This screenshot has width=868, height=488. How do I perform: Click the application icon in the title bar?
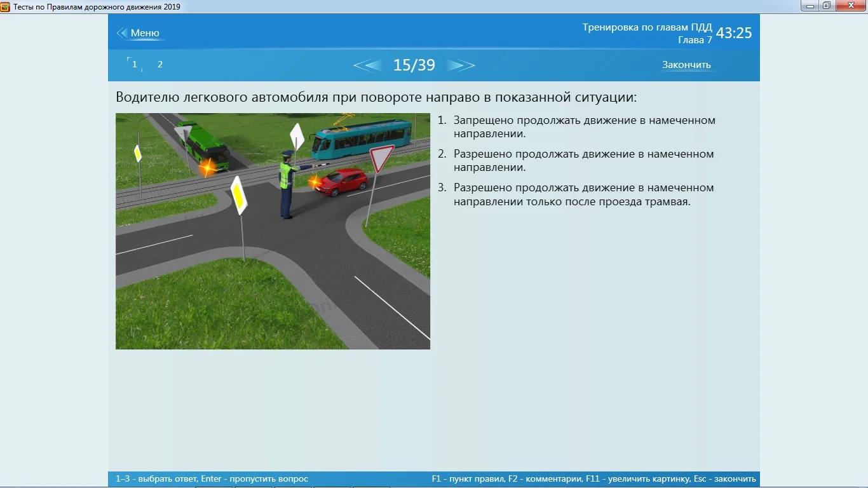(6, 6)
